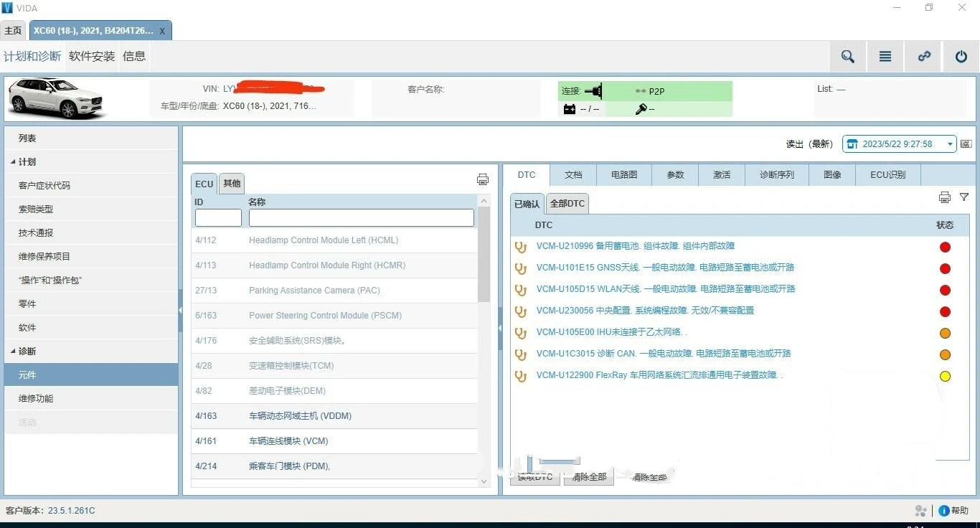Switch to the 参数 tab
Screen dimensions: 980x528
pyautogui.click(x=675, y=175)
